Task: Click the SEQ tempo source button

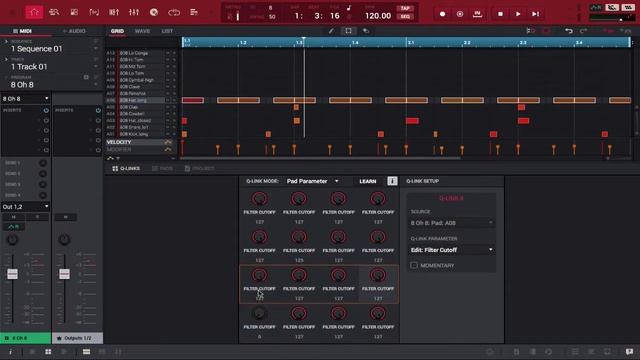Action: tap(405, 16)
